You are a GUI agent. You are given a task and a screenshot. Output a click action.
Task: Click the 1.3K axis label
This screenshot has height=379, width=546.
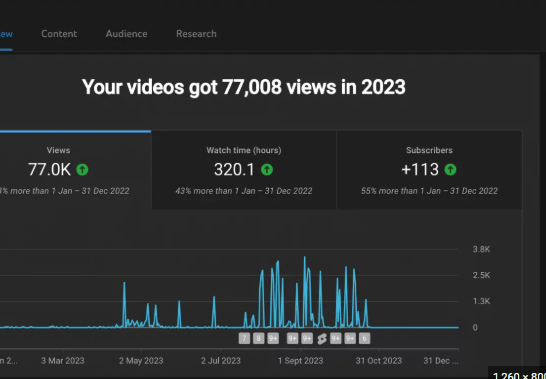click(482, 301)
